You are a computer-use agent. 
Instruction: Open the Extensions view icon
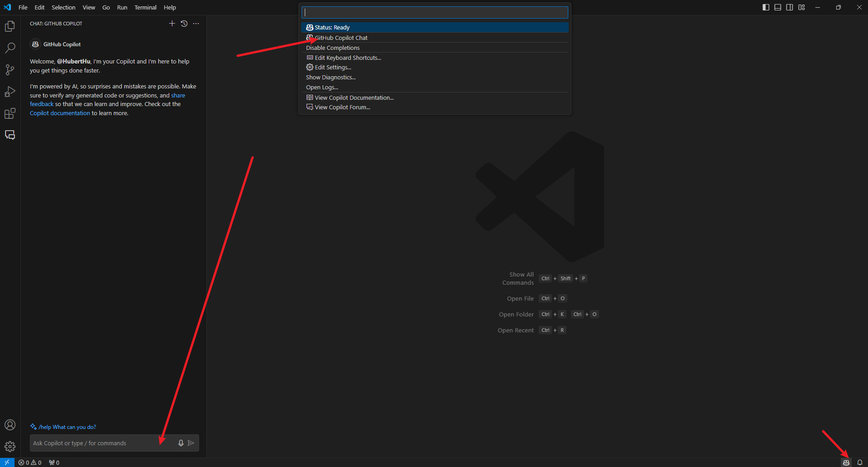pos(10,113)
